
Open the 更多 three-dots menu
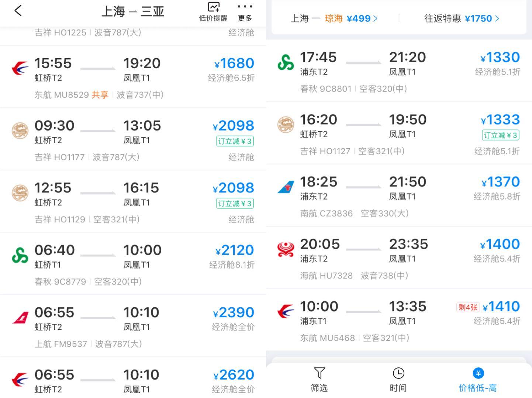[x=245, y=7]
